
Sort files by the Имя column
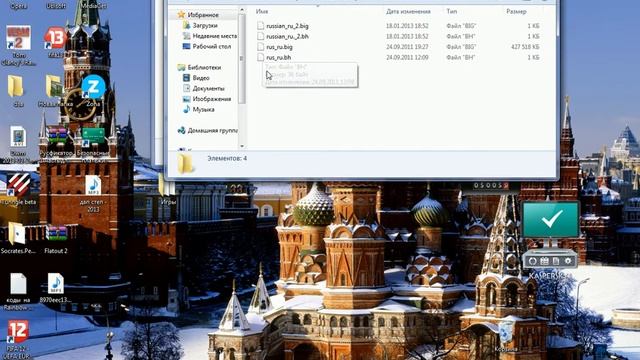click(262, 11)
